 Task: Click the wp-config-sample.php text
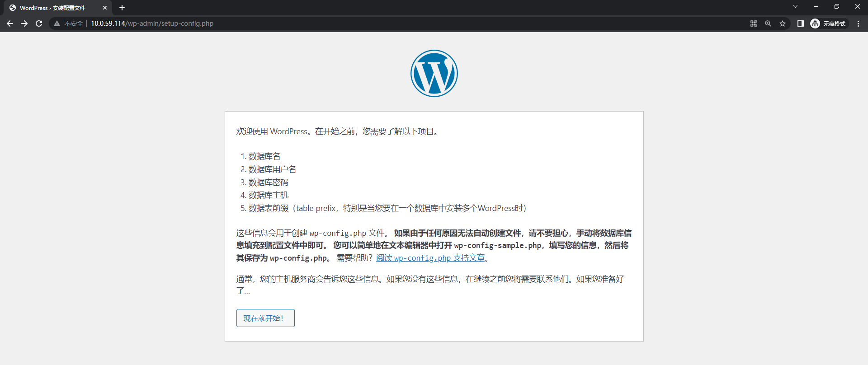tap(498, 245)
